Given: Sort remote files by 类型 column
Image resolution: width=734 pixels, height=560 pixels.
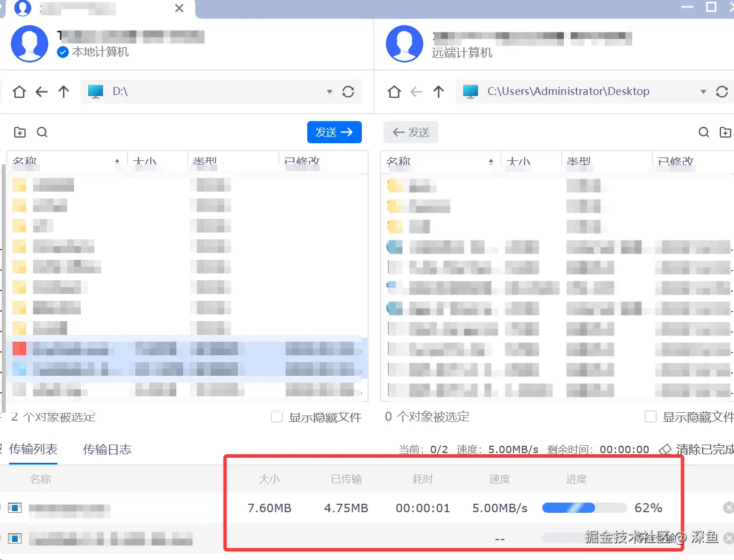Looking at the screenshot, I should [x=606, y=161].
